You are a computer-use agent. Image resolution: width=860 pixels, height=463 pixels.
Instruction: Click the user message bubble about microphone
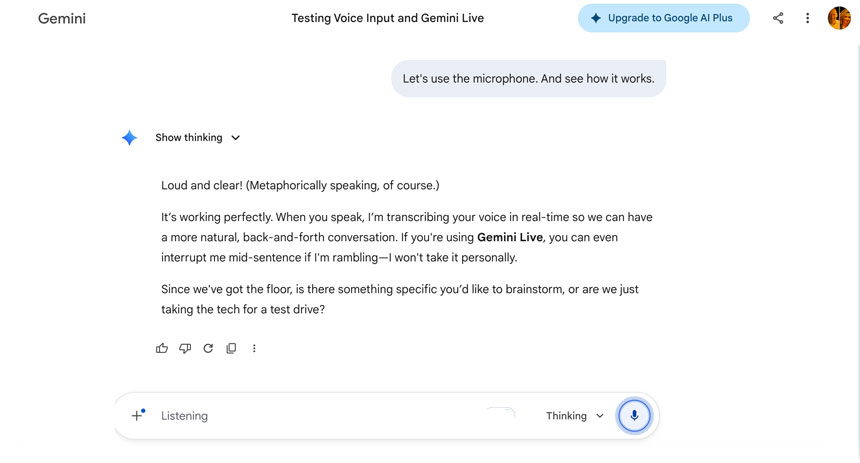[528, 78]
